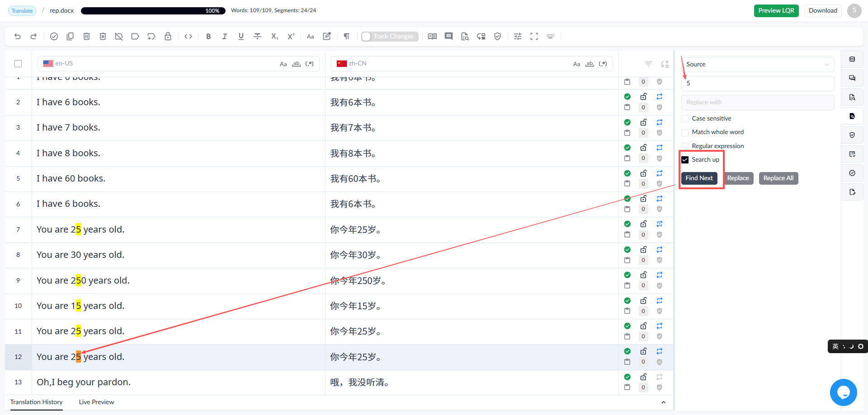
Task: Undo the last edit
Action: (18, 37)
